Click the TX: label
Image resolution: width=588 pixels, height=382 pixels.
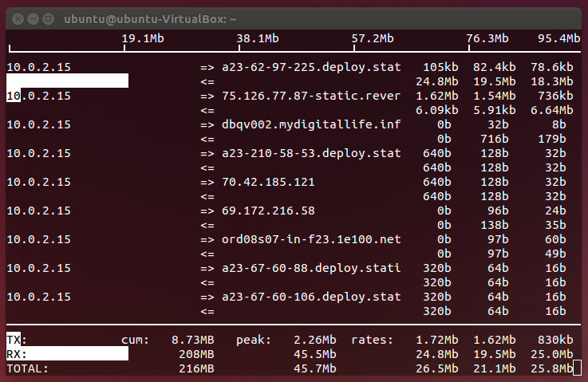[17, 340]
